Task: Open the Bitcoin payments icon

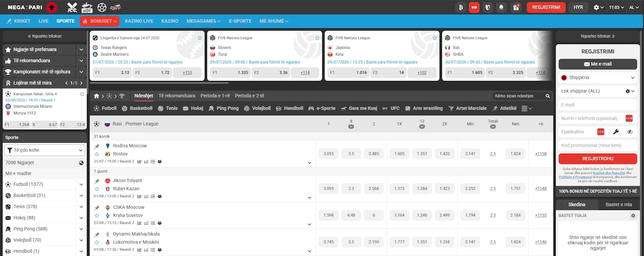Action: point(461,8)
